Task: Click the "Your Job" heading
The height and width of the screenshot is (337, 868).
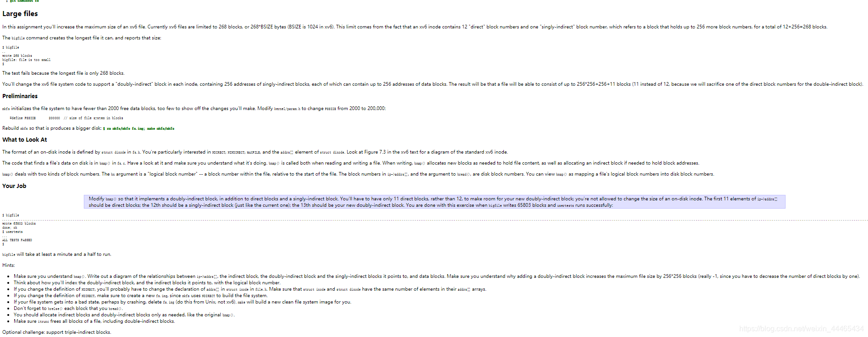Action: [14, 186]
